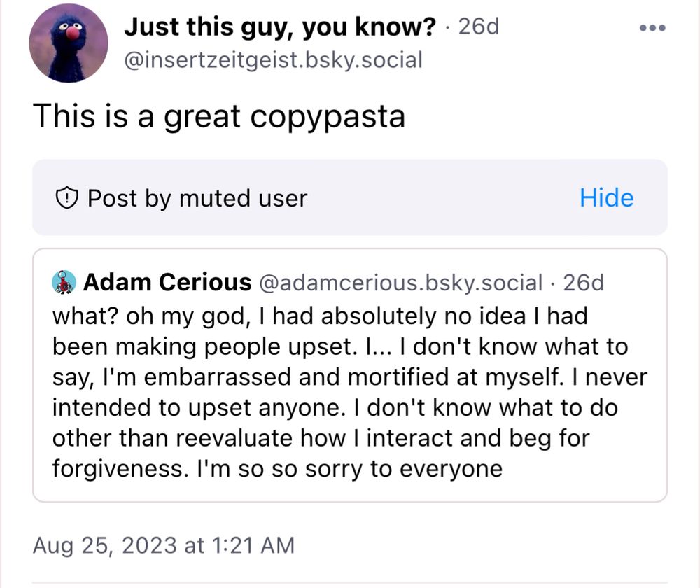The width and height of the screenshot is (700, 588).
Task: Open the three-dot post options menu
Action: tap(652, 27)
